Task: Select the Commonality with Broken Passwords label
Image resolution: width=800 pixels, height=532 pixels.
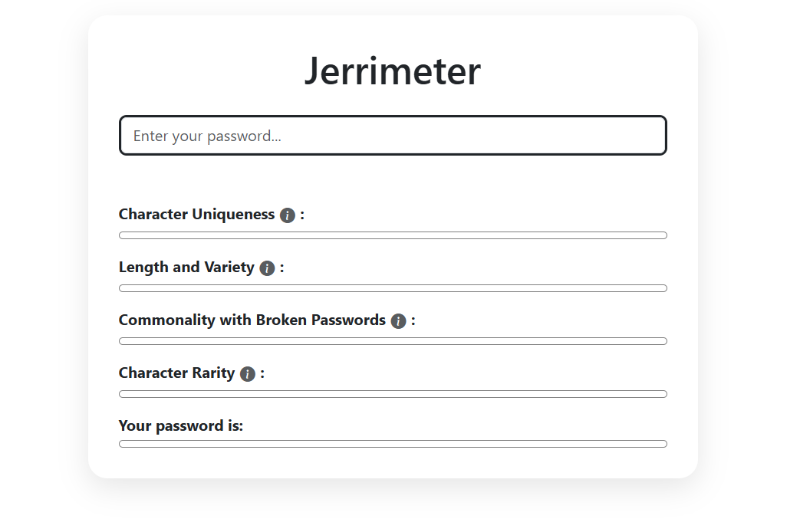Action: pos(252,320)
